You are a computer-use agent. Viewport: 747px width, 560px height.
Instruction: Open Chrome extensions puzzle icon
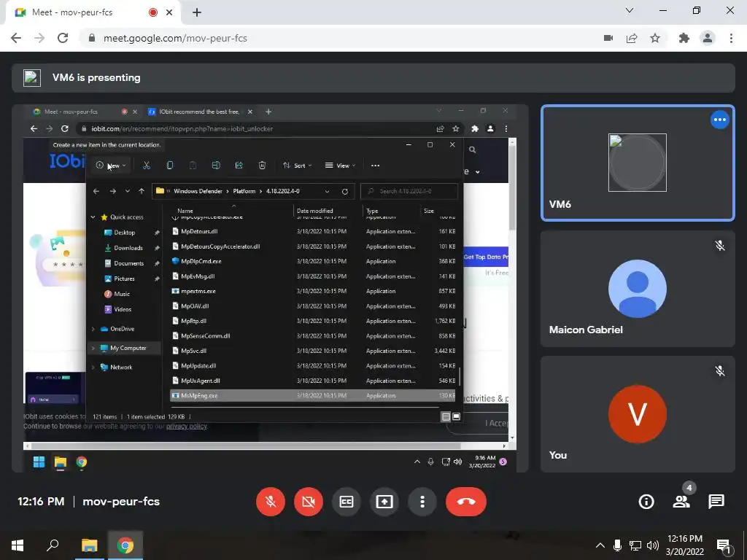click(x=684, y=38)
